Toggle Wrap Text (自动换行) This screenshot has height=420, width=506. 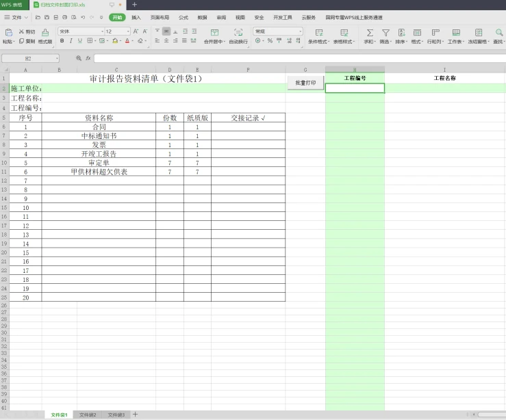coord(238,36)
